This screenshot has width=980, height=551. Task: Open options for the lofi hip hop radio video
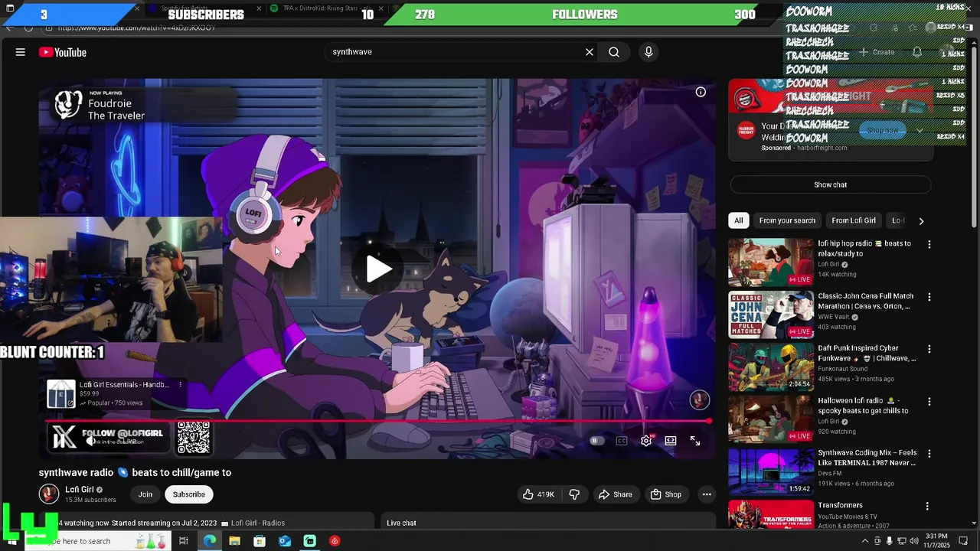[x=929, y=245]
